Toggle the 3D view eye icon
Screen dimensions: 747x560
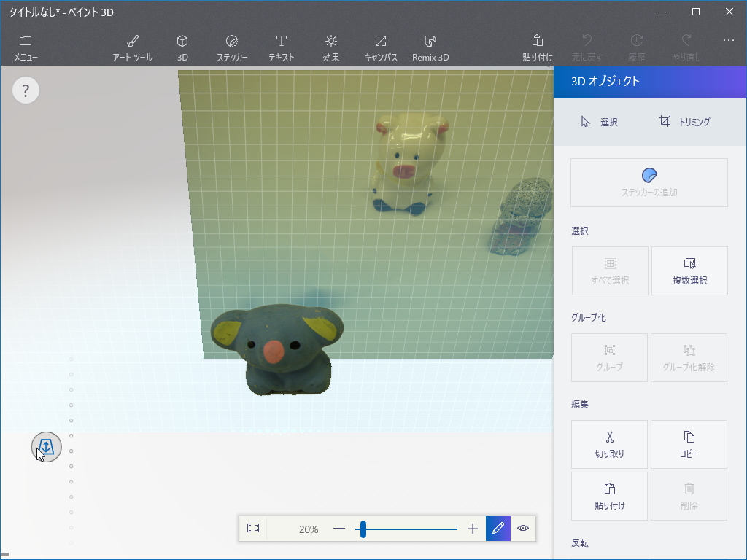coord(522,529)
